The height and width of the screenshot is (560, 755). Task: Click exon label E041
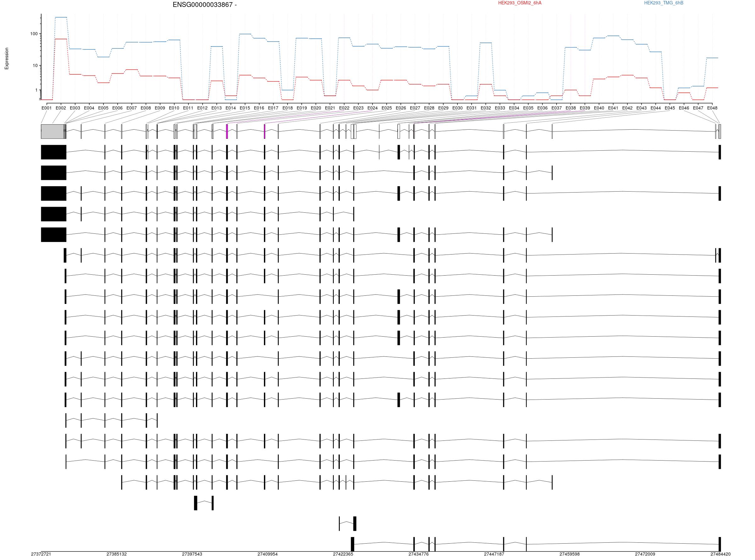pyautogui.click(x=613, y=108)
